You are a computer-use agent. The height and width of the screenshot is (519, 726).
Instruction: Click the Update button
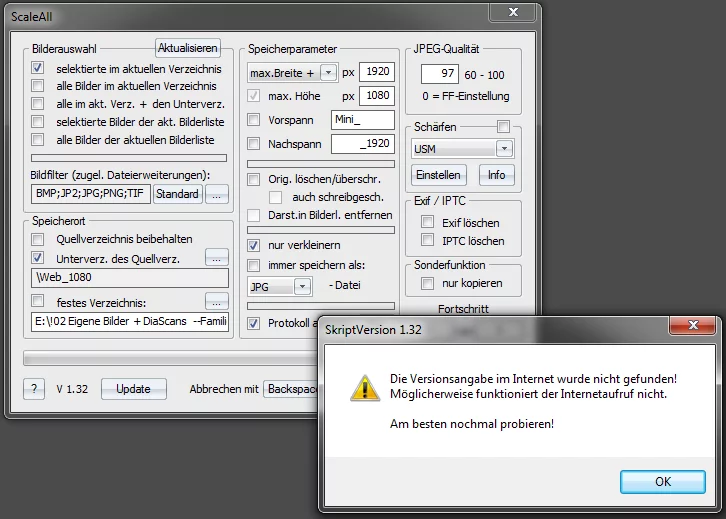tap(133, 389)
